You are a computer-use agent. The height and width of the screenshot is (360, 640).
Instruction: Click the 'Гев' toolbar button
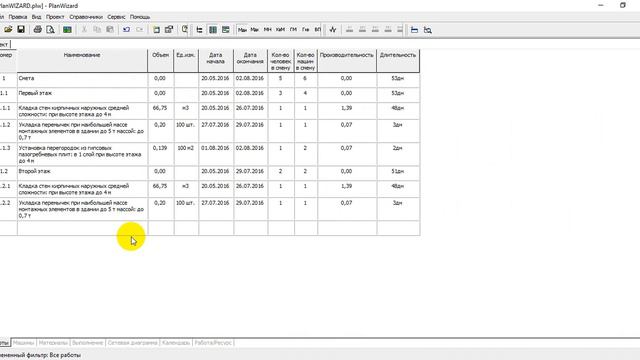pos(306,30)
